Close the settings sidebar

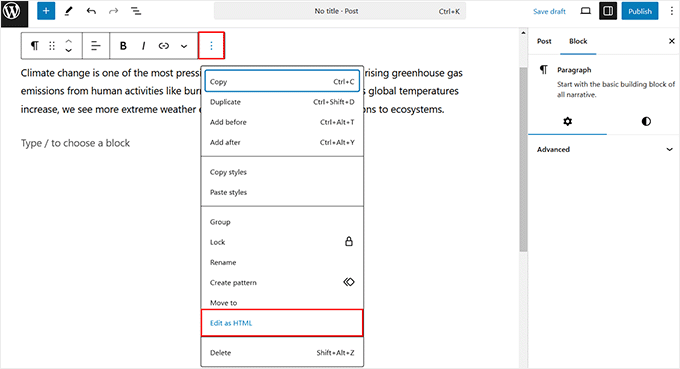pyautogui.click(x=672, y=41)
